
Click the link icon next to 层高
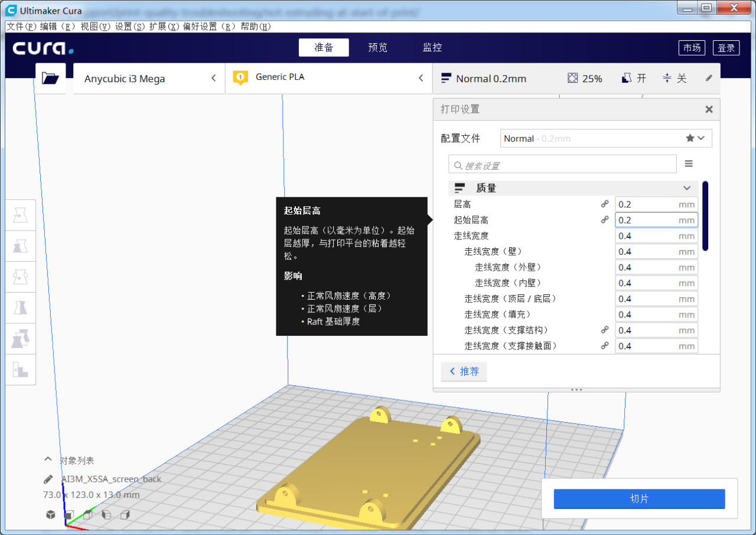click(605, 204)
